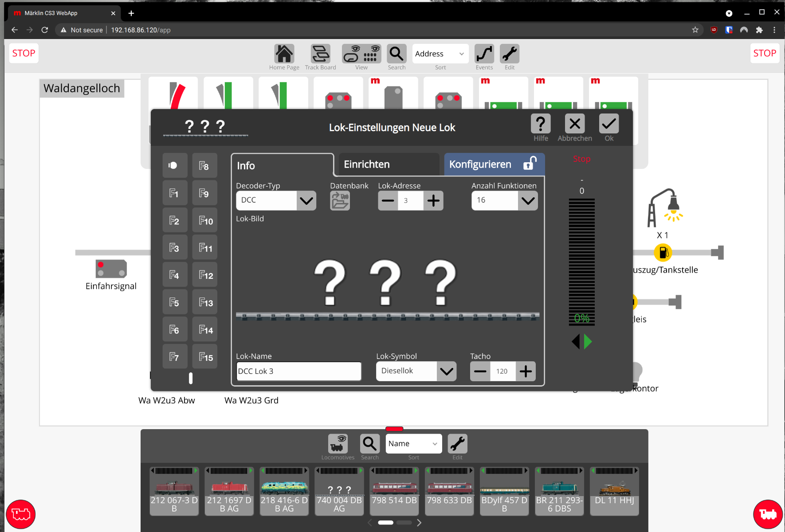Toggle function F2
Screen dimensions: 785x532
click(175, 220)
